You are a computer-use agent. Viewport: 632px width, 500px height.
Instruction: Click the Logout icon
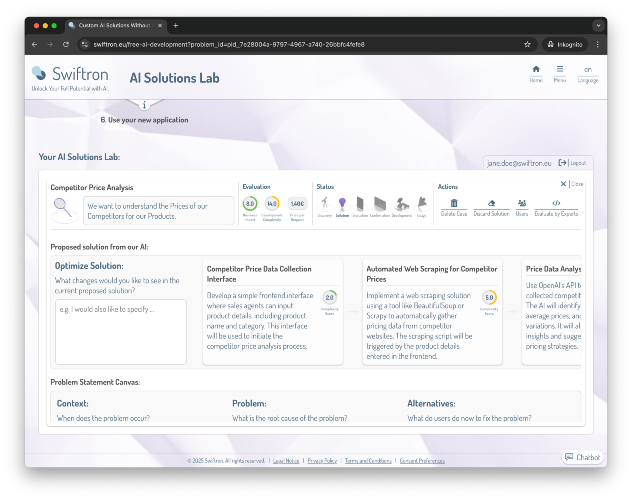click(562, 163)
